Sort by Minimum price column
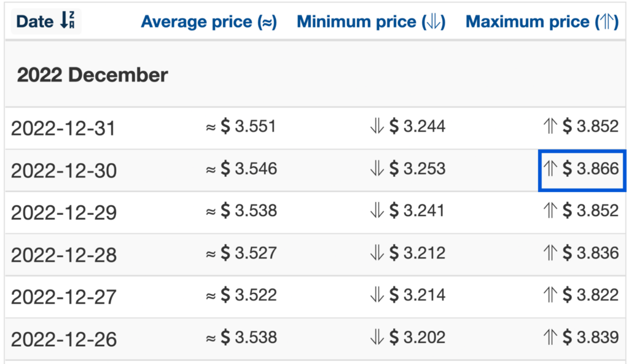This screenshot has width=629, height=364. [371, 21]
